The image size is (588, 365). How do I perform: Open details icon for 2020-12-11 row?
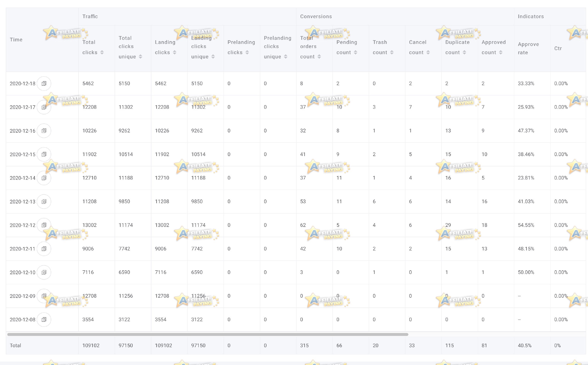[44, 249]
